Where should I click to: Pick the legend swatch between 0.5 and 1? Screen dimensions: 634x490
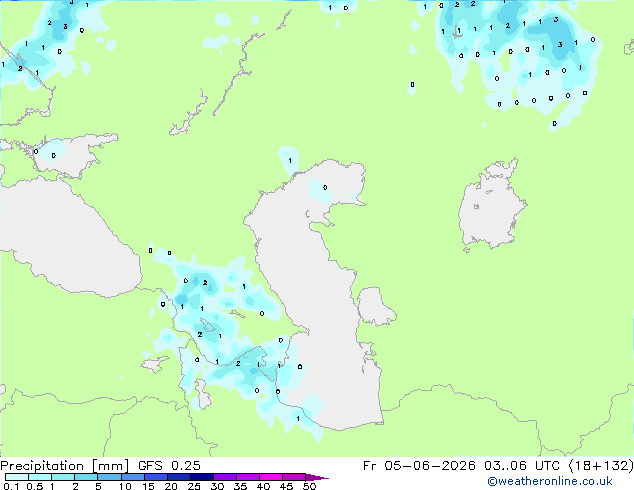(x=40, y=477)
